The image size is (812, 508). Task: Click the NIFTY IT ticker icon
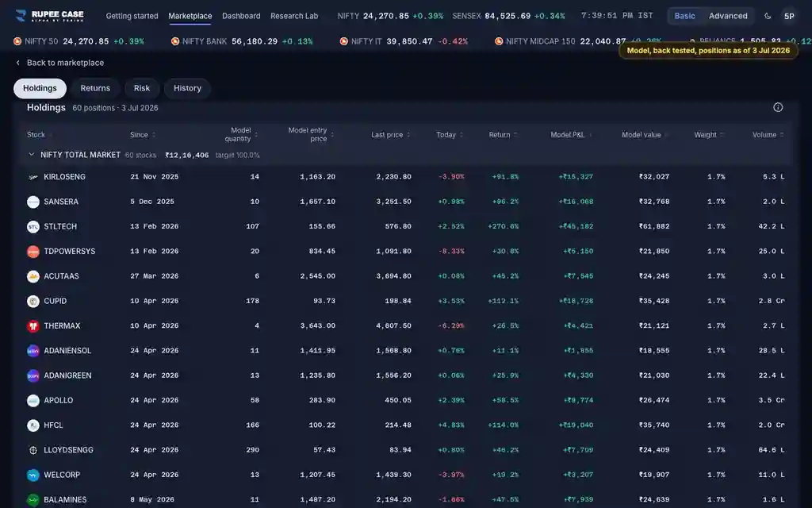coord(344,41)
